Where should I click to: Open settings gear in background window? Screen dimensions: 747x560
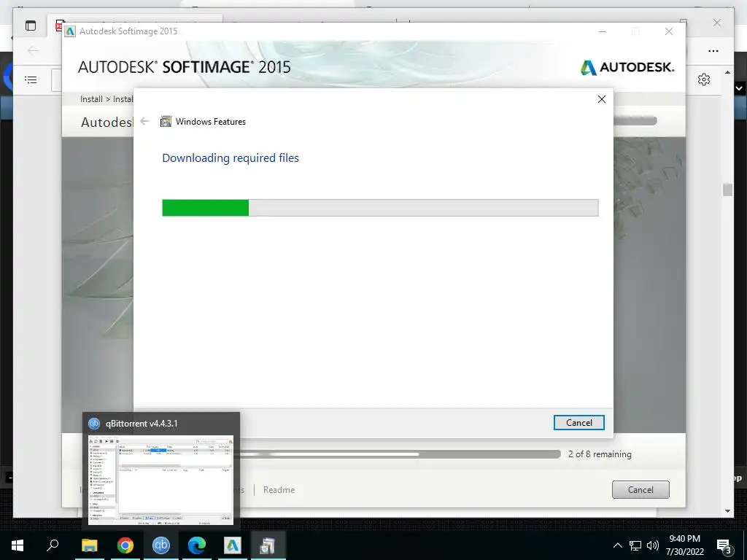[704, 79]
